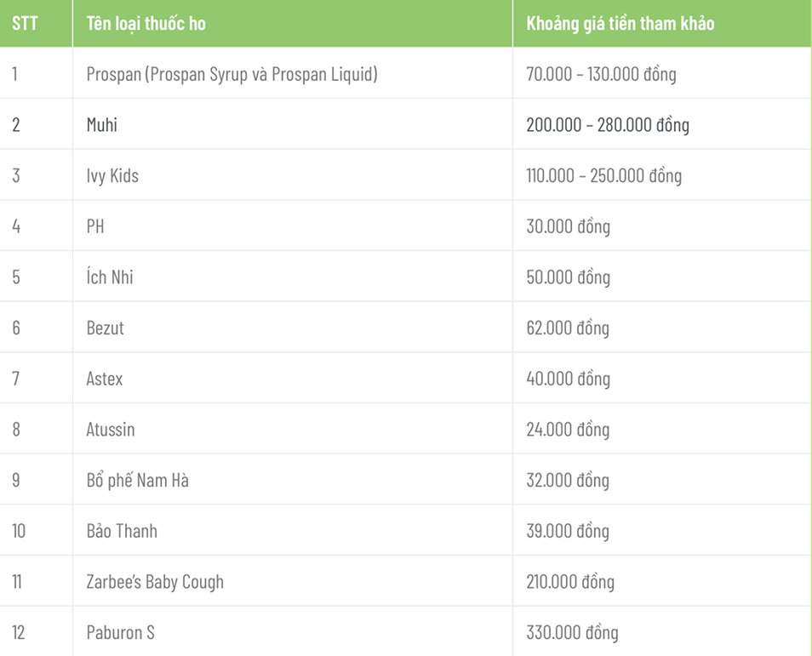Click the Astex medicine name

[x=105, y=379]
